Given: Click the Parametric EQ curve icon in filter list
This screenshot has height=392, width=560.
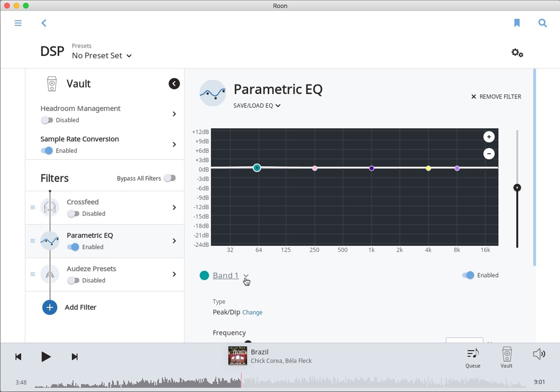Looking at the screenshot, I should [x=49, y=241].
